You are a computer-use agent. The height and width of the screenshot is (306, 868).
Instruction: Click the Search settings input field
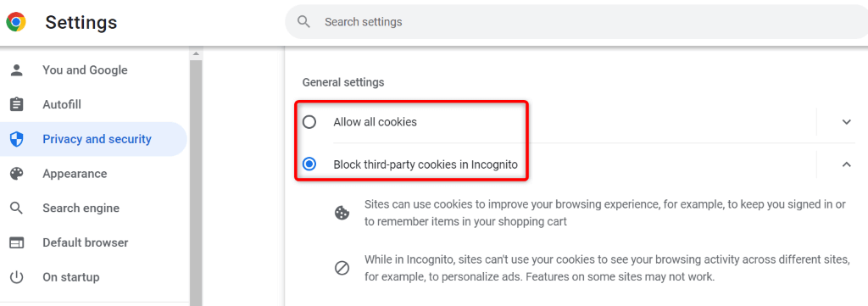576,22
